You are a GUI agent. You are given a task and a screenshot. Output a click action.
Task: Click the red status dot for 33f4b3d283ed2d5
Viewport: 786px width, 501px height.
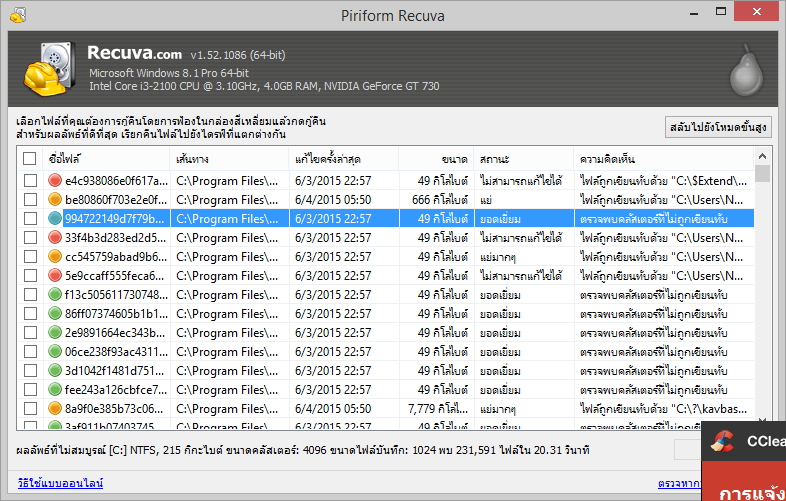pyautogui.click(x=55, y=237)
